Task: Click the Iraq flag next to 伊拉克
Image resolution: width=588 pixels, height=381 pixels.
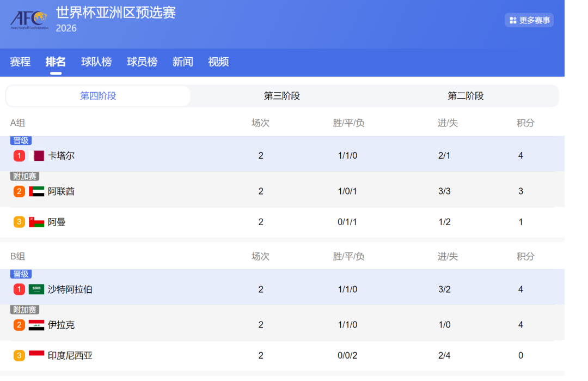Action: click(x=36, y=325)
